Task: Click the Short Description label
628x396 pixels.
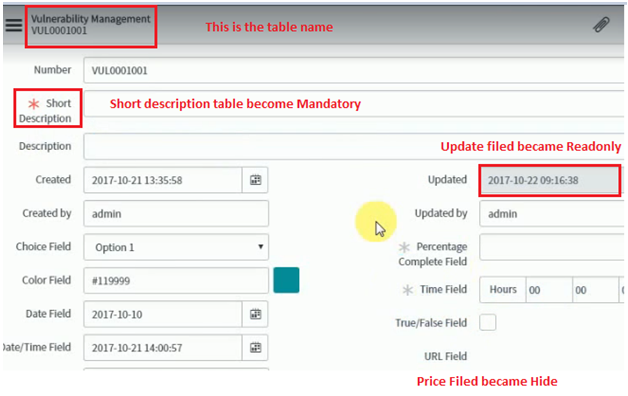Action: click(45, 111)
